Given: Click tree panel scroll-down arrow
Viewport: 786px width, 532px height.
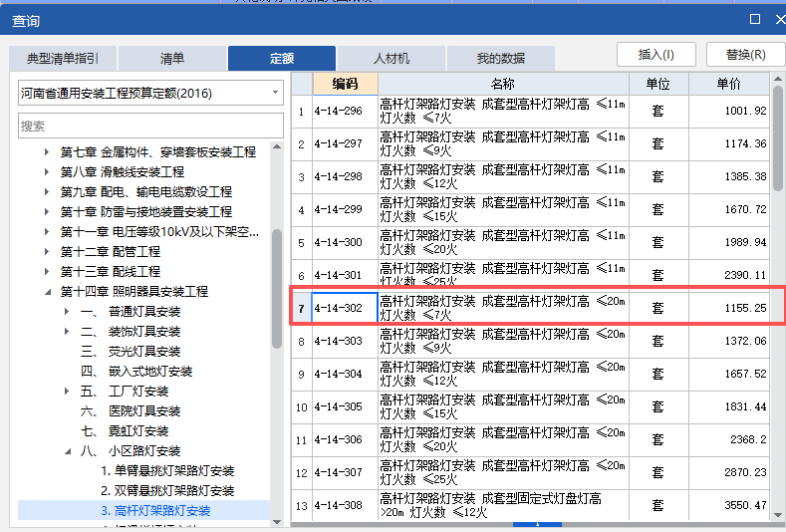Looking at the screenshot, I should [x=277, y=522].
